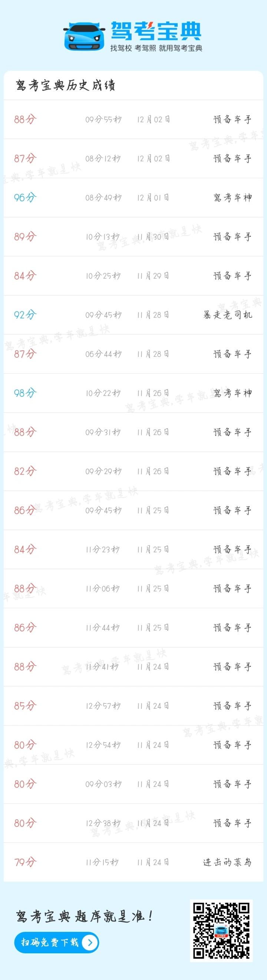Select the 88分 row with 09分55秒
Image resolution: width=267 pixels, height=980 pixels.
pyautogui.click(x=133, y=119)
